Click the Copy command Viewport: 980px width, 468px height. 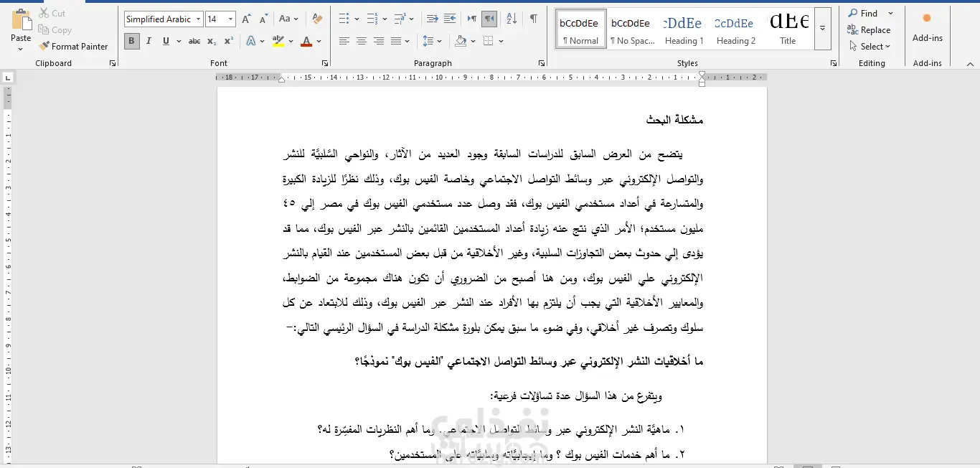55,29
